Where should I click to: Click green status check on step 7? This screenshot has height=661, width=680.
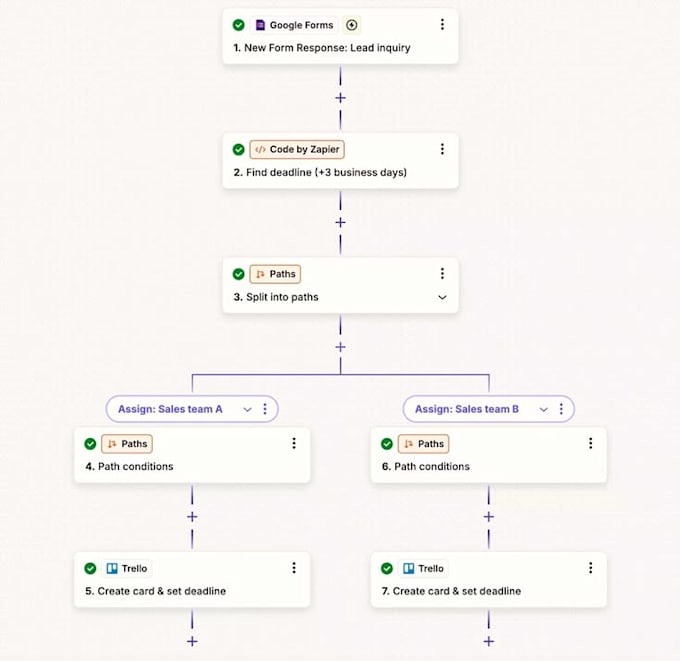coord(387,568)
